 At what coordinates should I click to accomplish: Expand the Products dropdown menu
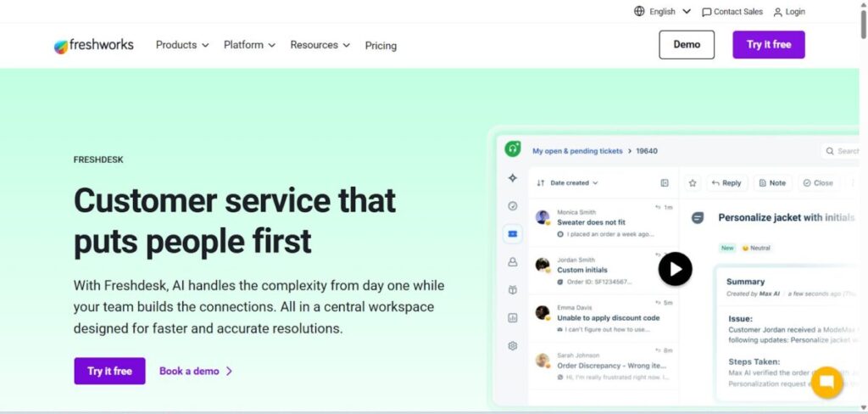point(182,45)
